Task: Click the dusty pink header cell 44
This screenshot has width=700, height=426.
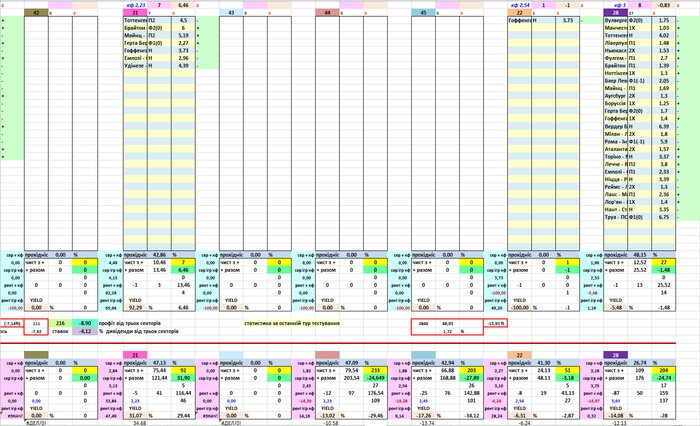Action: coord(327,13)
